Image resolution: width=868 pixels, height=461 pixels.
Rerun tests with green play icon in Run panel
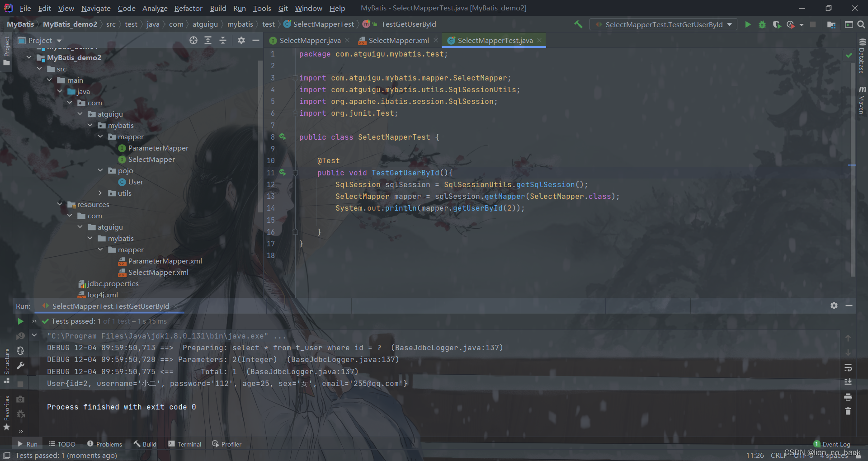coord(20,321)
